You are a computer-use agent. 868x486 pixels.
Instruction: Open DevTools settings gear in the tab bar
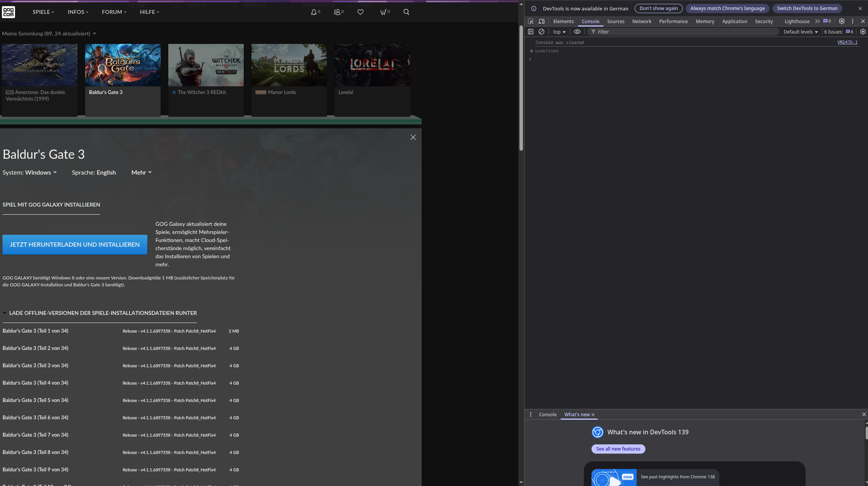point(842,21)
